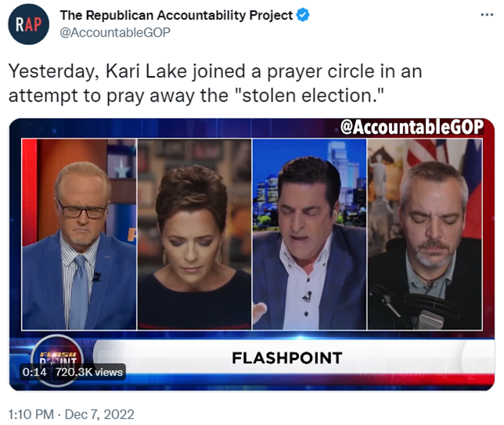Play the Flashpoint video clip

252,254
